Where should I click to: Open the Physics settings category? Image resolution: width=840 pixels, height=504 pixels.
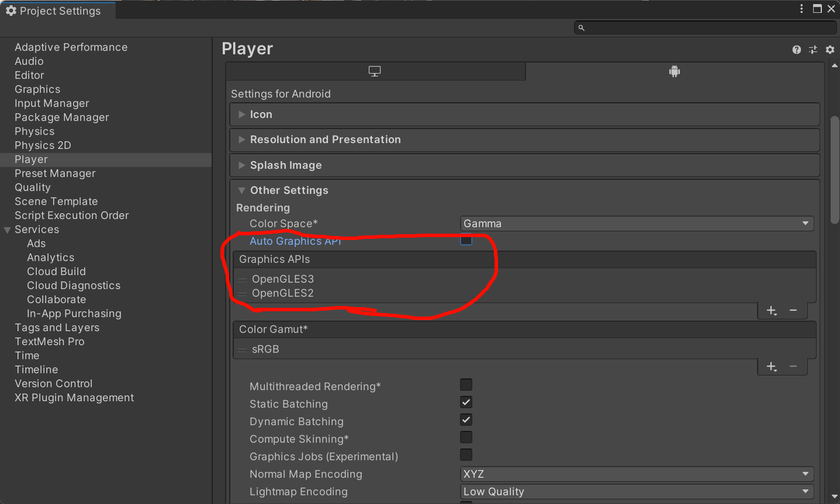pyautogui.click(x=34, y=131)
